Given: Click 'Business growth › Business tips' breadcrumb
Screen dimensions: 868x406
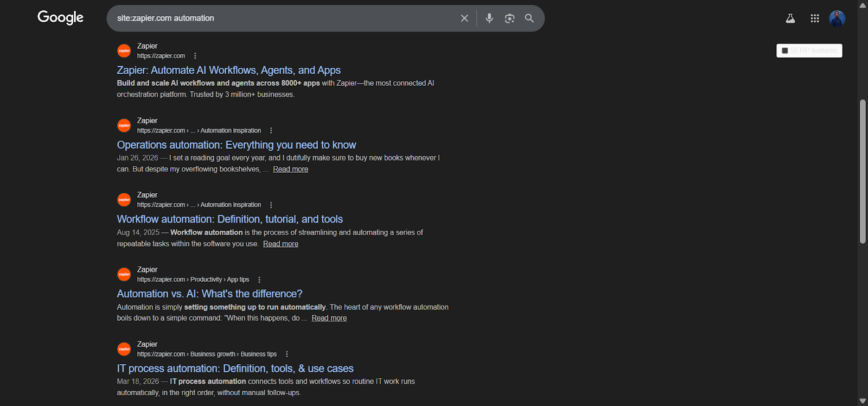Looking at the screenshot, I should [233, 354].
